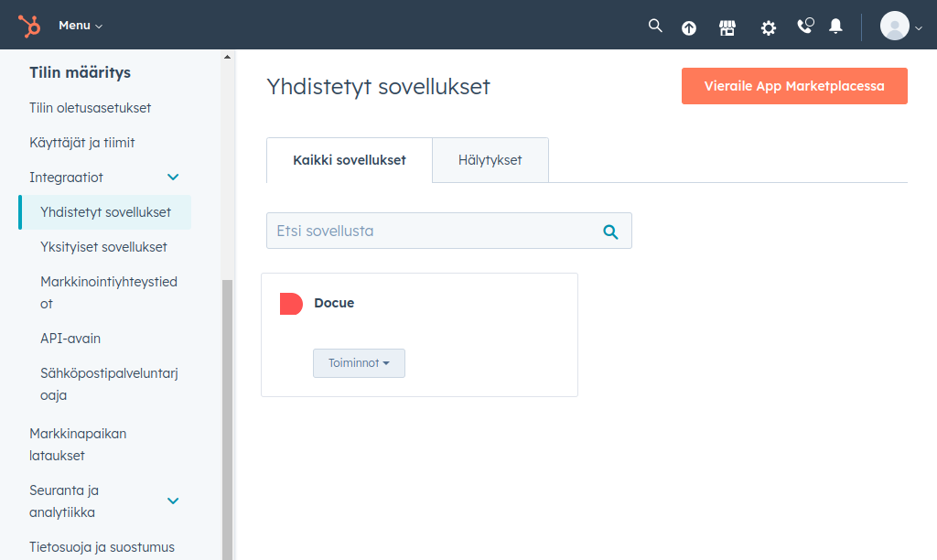Open the Marketplace storefront icon
Viewport: 937px width, 560px height.
[x=727, y=27]
